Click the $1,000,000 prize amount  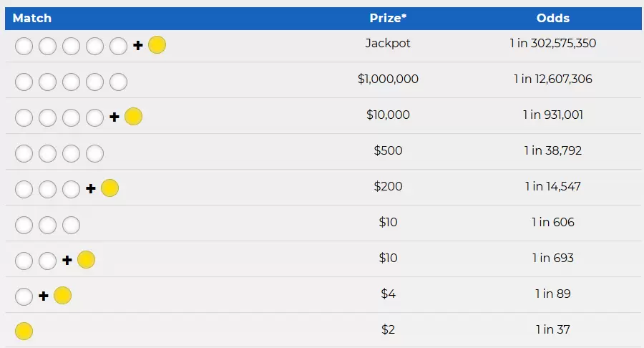coord(388,79)
